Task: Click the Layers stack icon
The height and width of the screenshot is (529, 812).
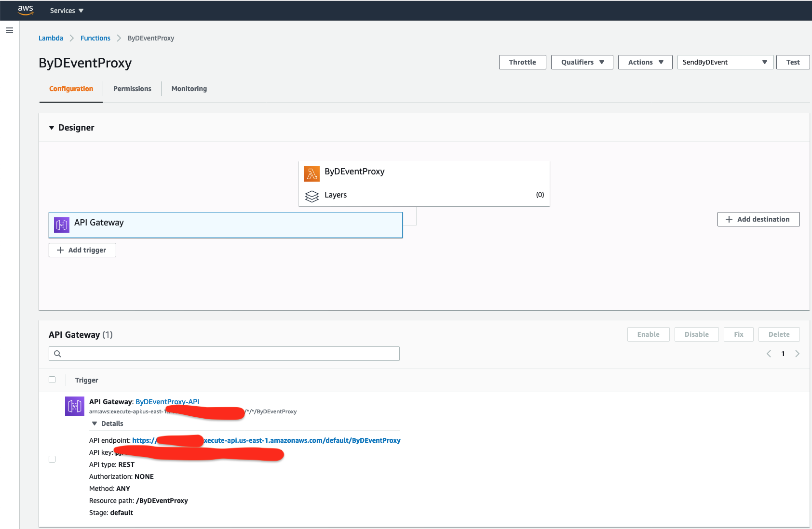Action: click(x=312, y=196)
